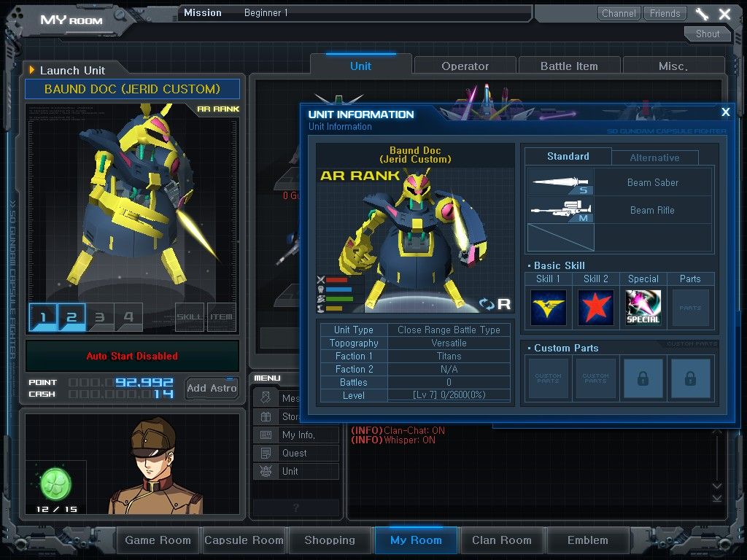747x560 pixels.
Task: Click the Add Astro button
Action: (212, 388)
